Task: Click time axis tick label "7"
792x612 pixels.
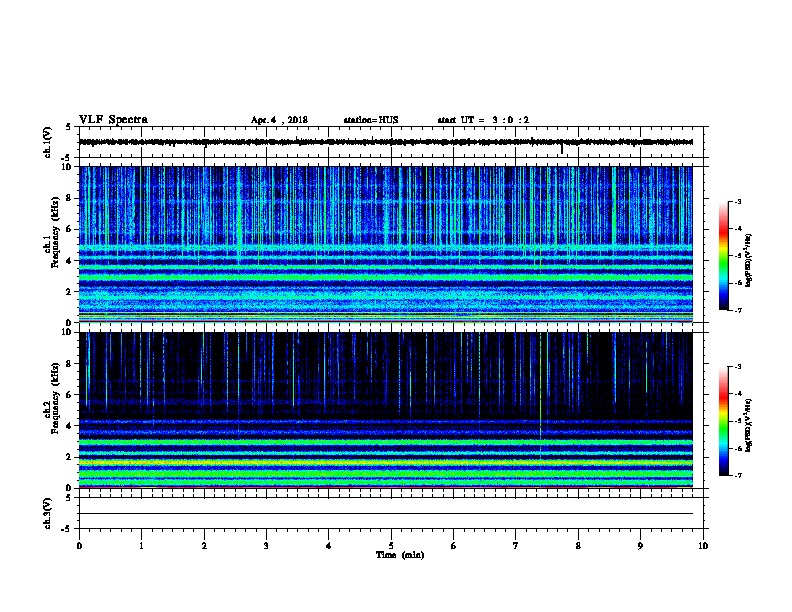Action: (516, 546)
